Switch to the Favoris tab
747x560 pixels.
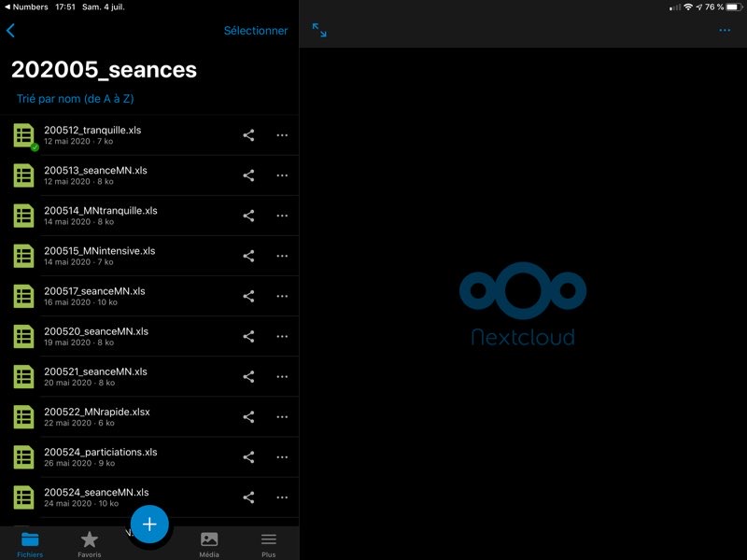(90, 543)
